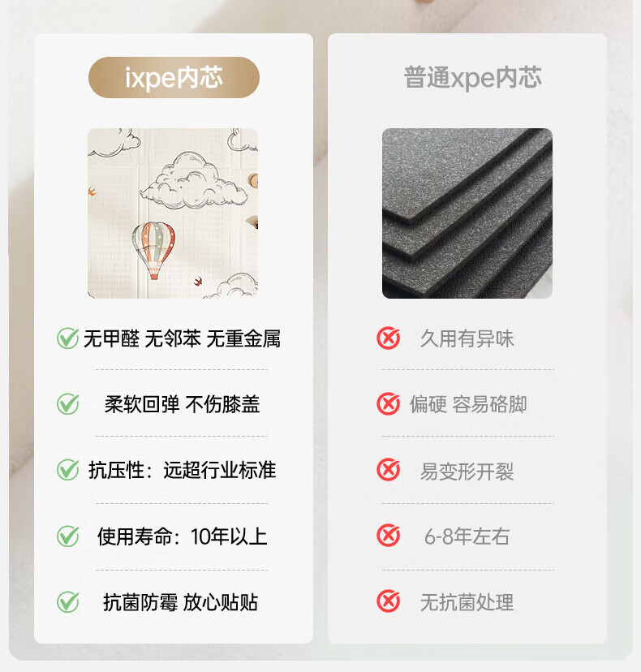This screenshot has height=672, width=641.
Task: Click the text 使用寿命：10年以上
Action: (182, 536)
